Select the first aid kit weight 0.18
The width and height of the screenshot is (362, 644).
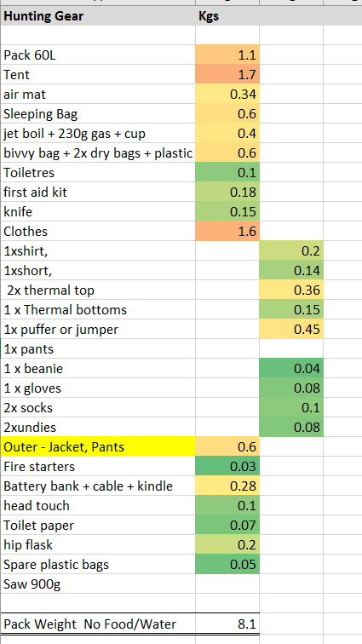pyautogui.click(x=227, y=193)
